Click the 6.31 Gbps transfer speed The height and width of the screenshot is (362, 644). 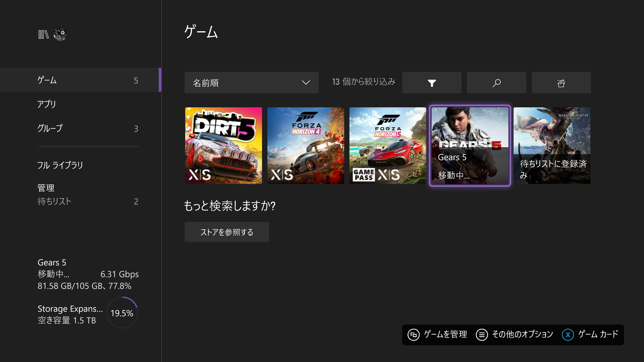point(119,274)
